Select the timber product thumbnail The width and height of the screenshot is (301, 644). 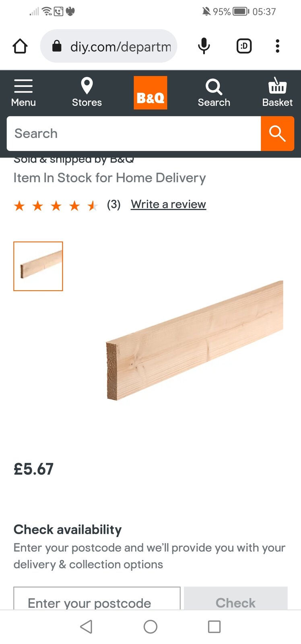(x=38, y=266)
